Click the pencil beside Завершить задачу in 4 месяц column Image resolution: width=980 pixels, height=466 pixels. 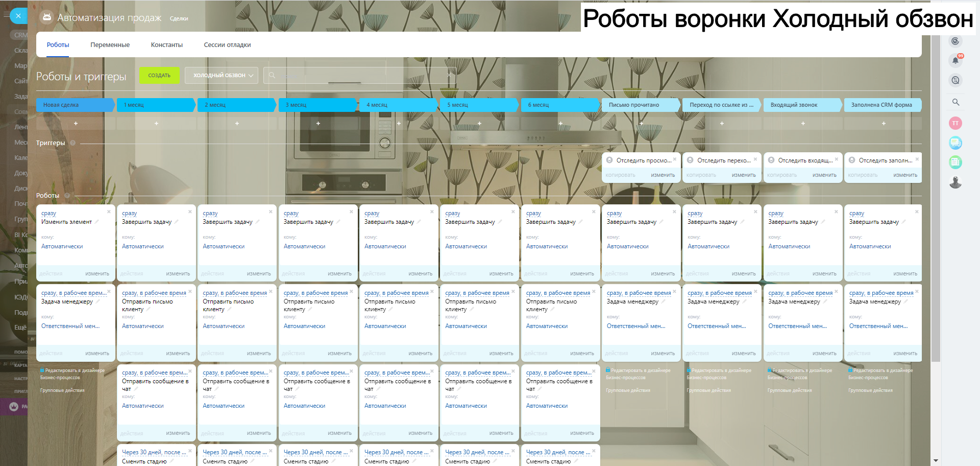tap(419, 222)
